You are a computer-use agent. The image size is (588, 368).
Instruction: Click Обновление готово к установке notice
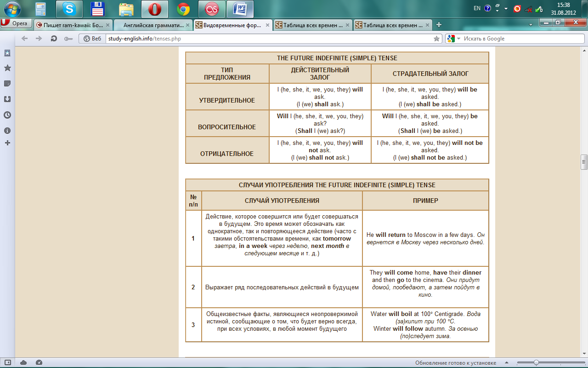point(456,363)
